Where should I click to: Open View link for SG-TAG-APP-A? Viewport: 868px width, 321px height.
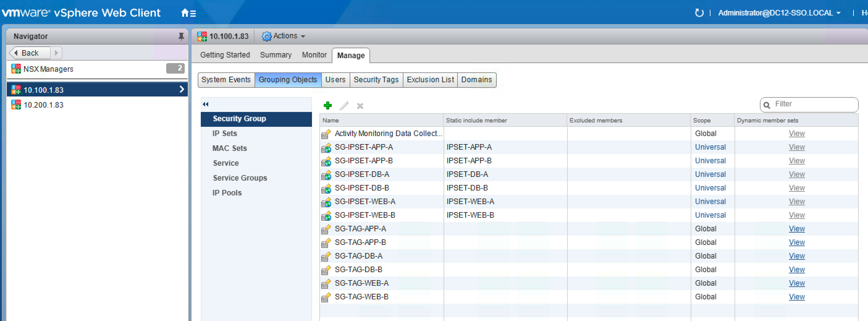tap(796, 229)
